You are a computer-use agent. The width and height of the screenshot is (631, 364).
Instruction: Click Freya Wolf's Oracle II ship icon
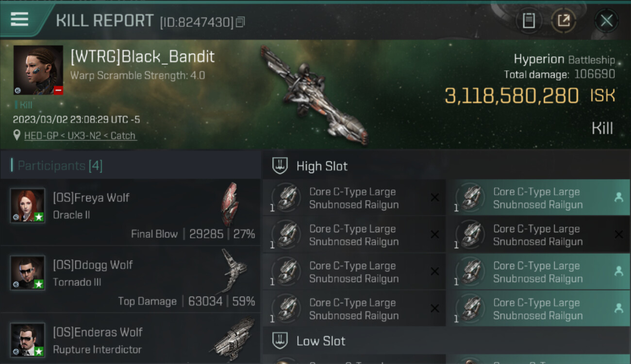(x=230, y=204)
